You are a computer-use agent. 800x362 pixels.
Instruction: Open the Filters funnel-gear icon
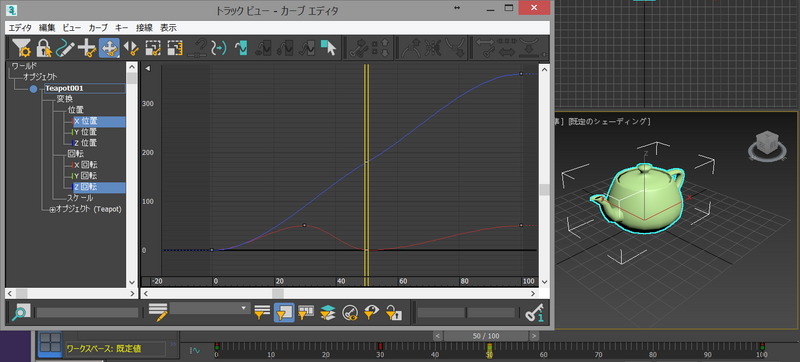coord(21,48)
